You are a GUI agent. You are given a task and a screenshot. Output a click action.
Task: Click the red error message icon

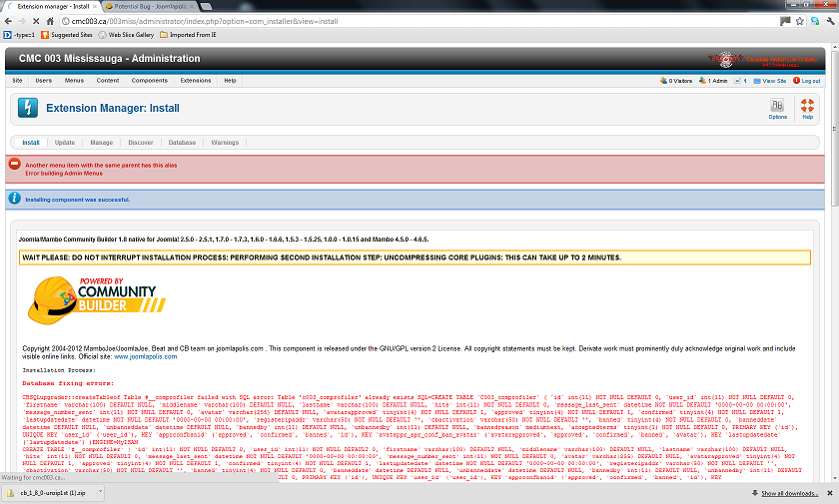14,164
